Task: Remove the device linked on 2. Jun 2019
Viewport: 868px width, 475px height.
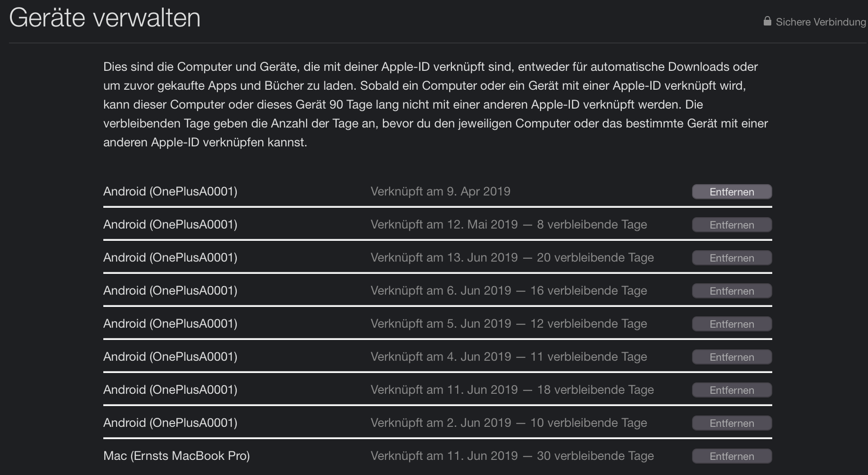Action: pos(732,423)
